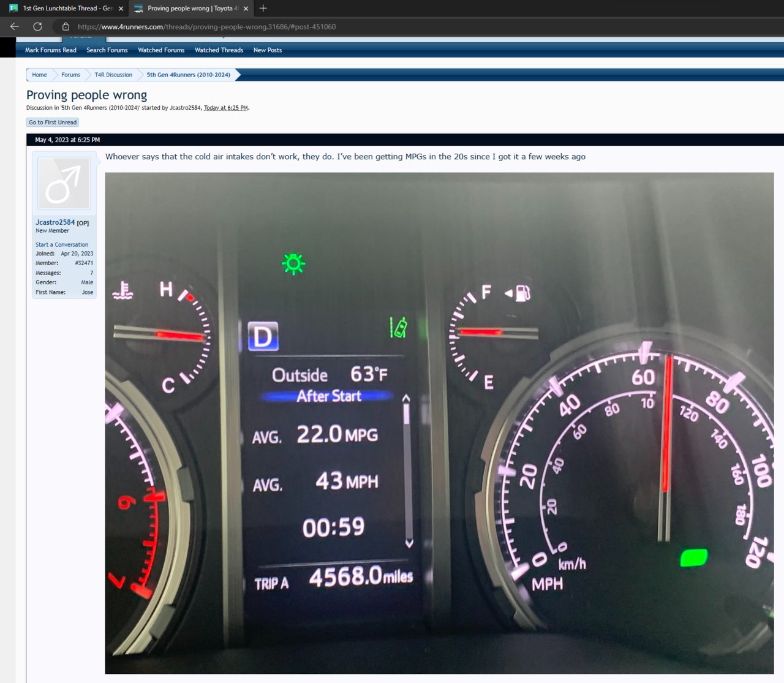This screenshot has height=683, width=784.
Task: Click Start a Conversation link
Action: point(62,244)
